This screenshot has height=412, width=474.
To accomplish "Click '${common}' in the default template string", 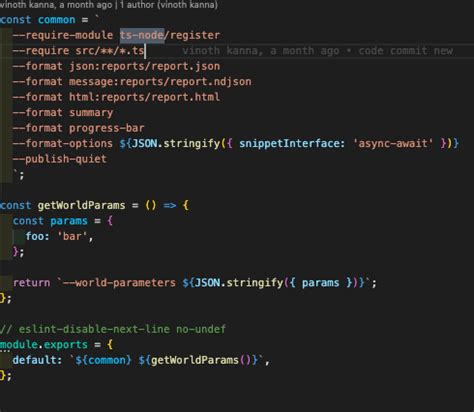I will (x=103, y=360).
